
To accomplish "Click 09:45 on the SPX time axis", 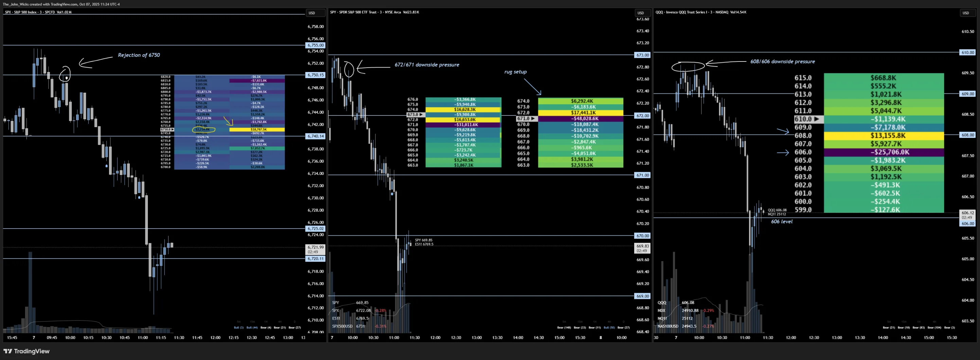I will (52, 338).
